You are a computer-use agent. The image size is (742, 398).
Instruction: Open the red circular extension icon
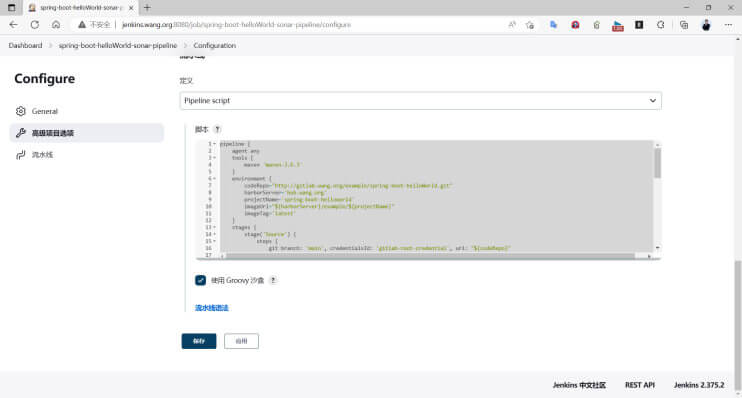click(x=575, y=25)
